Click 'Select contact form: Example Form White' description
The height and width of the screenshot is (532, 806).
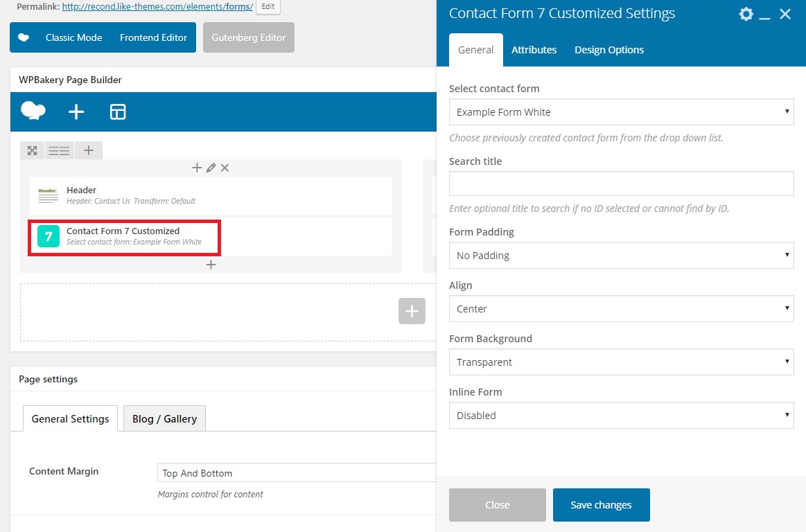(134, 242)
